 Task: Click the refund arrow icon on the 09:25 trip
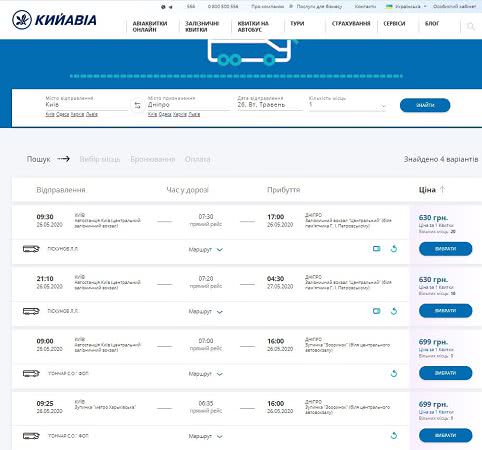(394, 435)
